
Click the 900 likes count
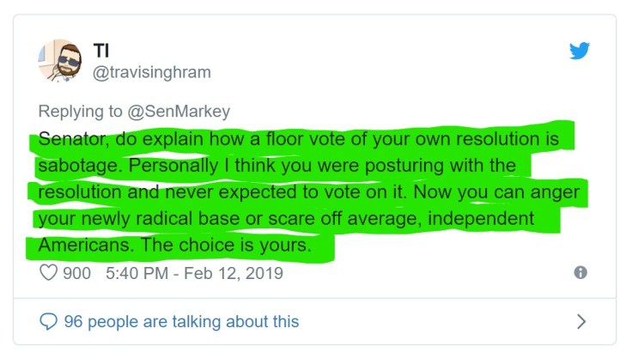click(x=77, y=274)
